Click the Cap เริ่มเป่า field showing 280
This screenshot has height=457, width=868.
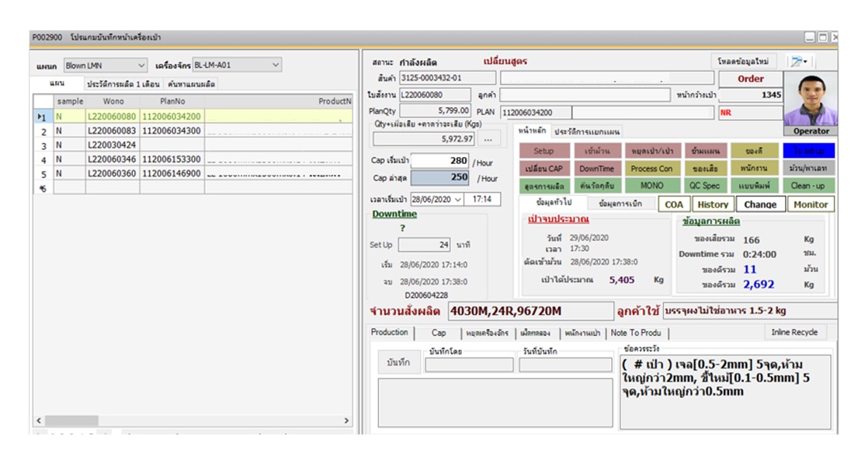tap(440, 161)
